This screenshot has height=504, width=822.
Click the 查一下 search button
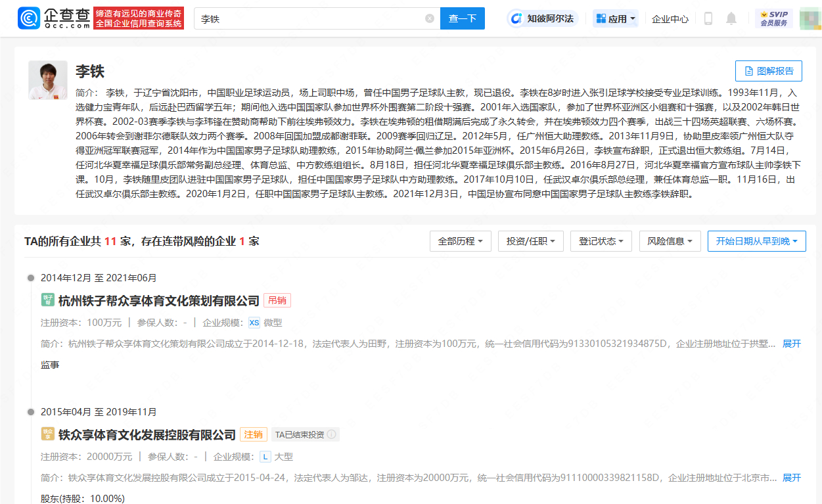[x=463, y=18]
